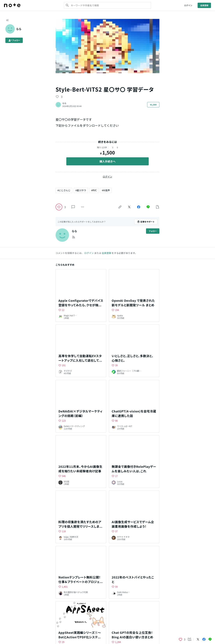This screenshot has width=215, height=644.
Task: Focus the keyword search field
Action: coord(107,5)
